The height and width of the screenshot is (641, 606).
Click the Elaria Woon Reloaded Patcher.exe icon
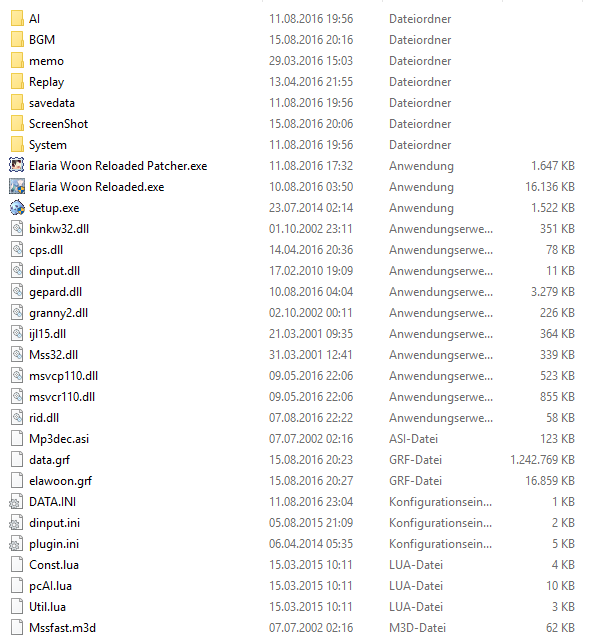[x=17, y=166]
